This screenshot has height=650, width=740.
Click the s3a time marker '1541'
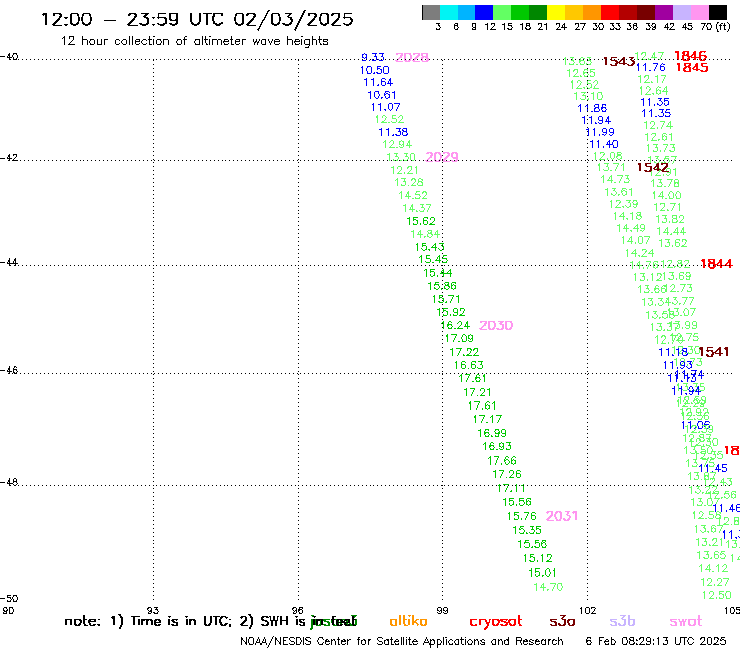pos(714,352)
